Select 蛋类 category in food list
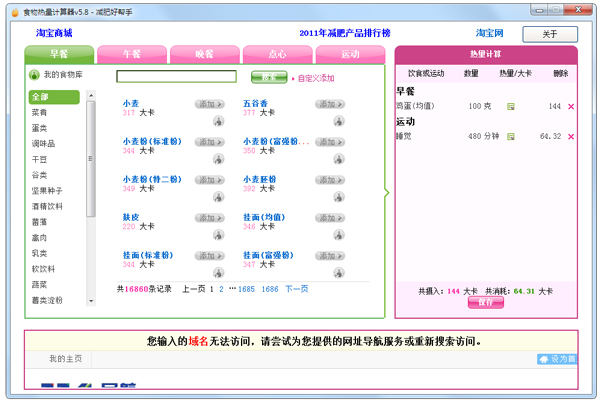 click(40, 128)
